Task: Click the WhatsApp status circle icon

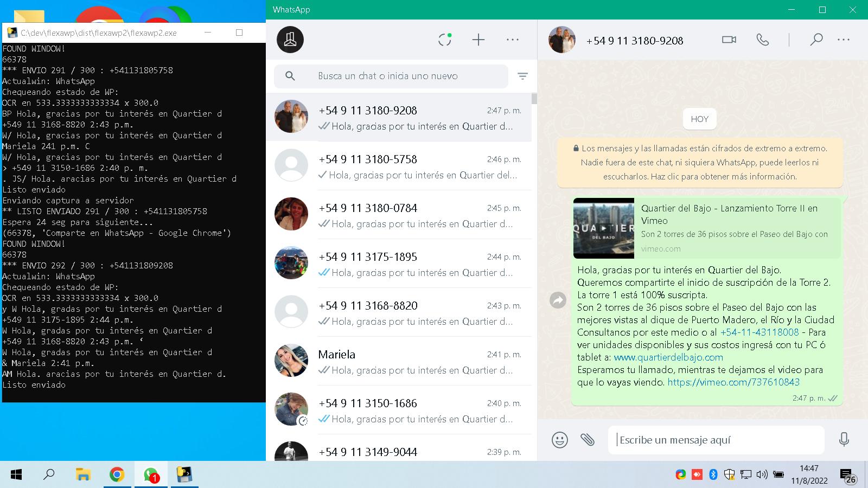Action: pos(445,40)
